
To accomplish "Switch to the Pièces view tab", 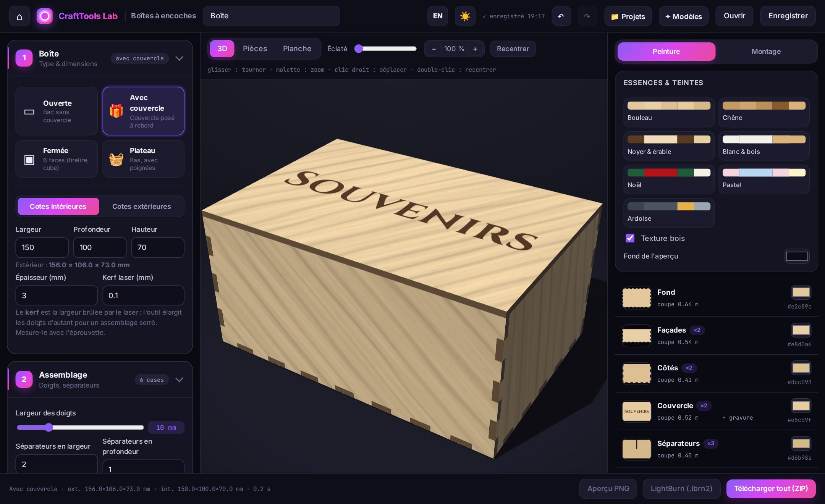I will pos(255,48).
